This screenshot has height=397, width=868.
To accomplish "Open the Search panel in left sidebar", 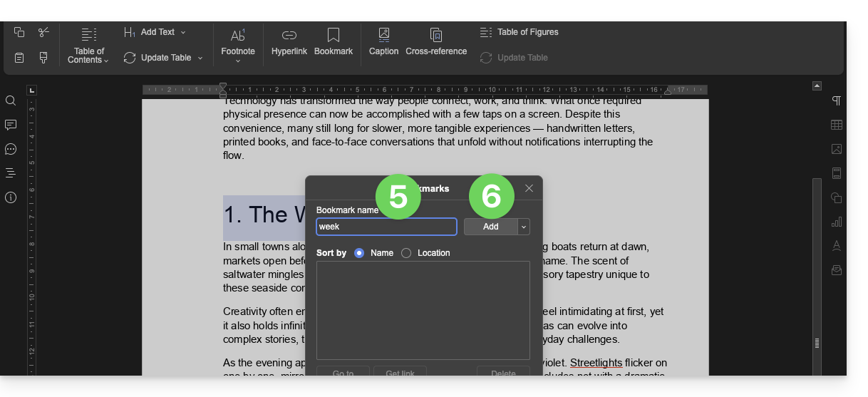I will (x=11, y=101).
